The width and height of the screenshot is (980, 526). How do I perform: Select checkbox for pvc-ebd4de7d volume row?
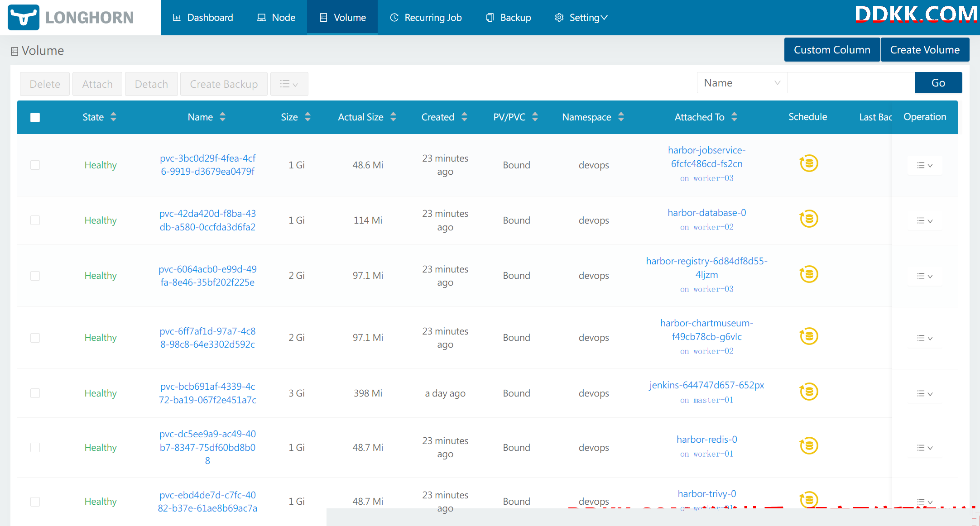coord(35,502)
